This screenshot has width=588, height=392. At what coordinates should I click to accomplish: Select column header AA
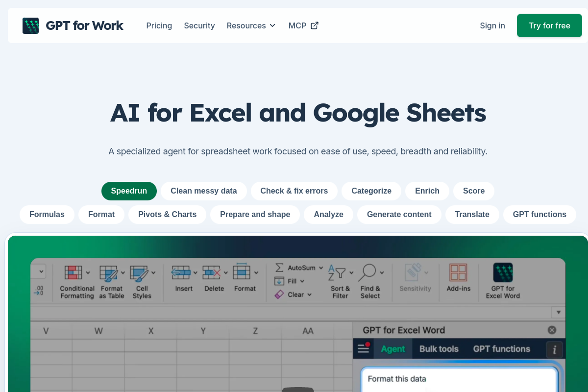tap(308, 331)
